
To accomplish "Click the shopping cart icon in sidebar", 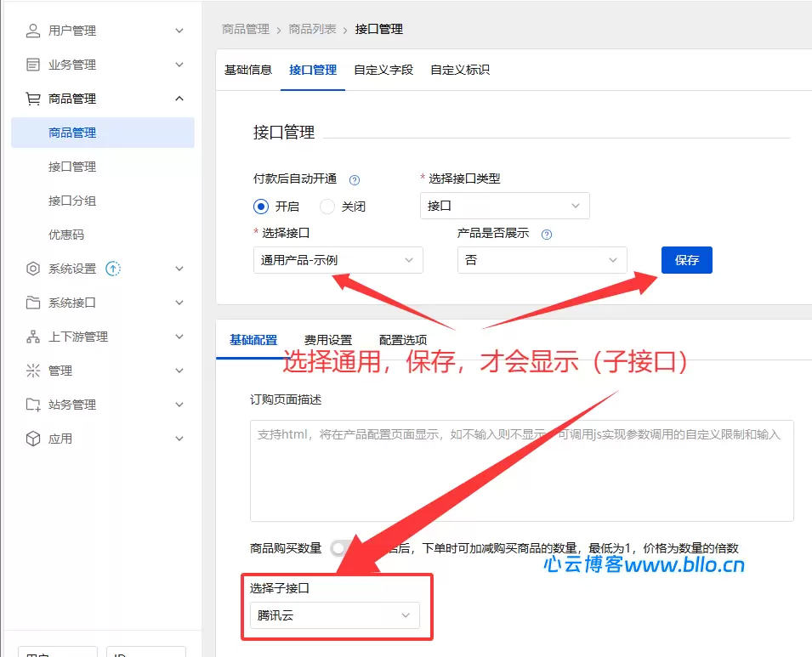I will click(x=33, y=99).
